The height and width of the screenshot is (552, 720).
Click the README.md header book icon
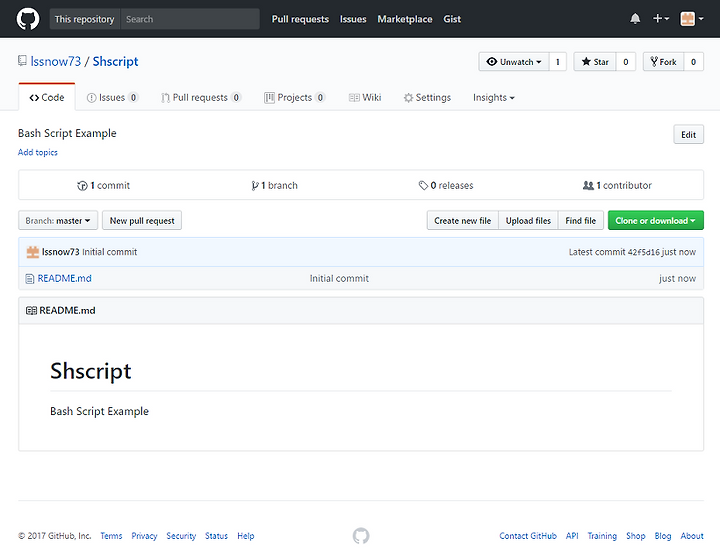(31, 311)
